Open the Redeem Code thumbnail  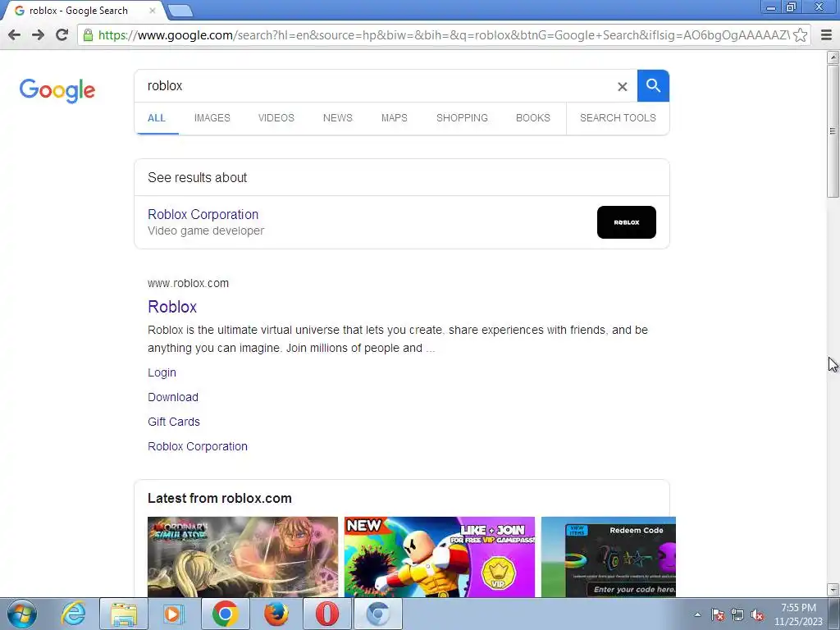(609, 557)
